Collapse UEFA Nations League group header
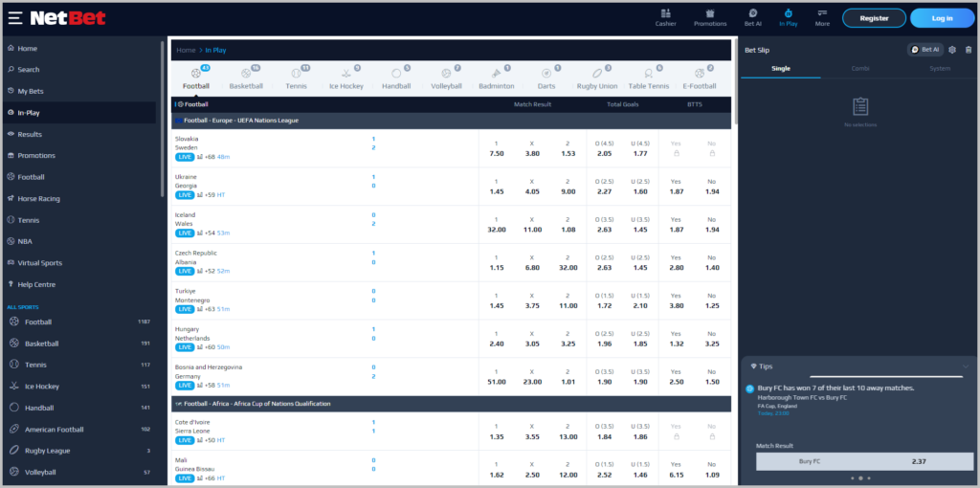This screenshot has width=980, height=488. (x=451, y=120)
